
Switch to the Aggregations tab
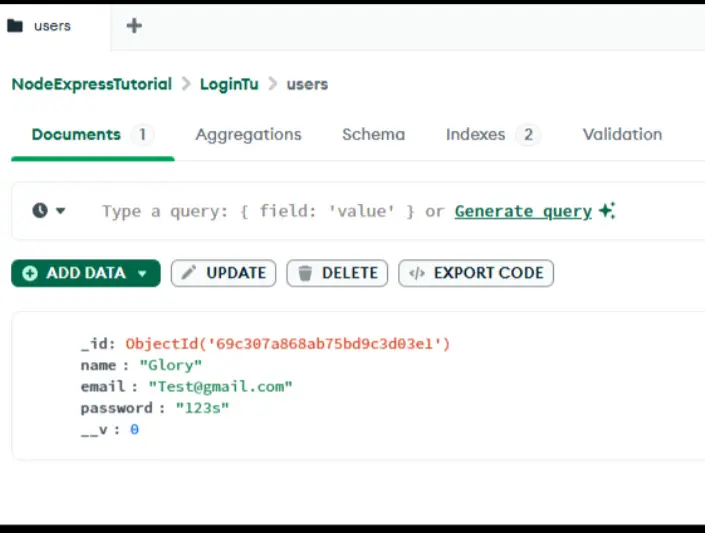[x=248, y=134]
